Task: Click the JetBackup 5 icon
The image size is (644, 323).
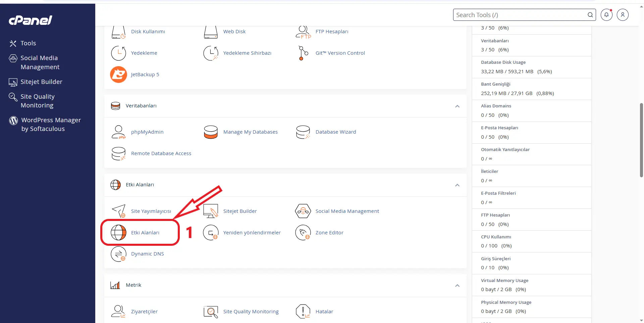Action: click(118, 75)
